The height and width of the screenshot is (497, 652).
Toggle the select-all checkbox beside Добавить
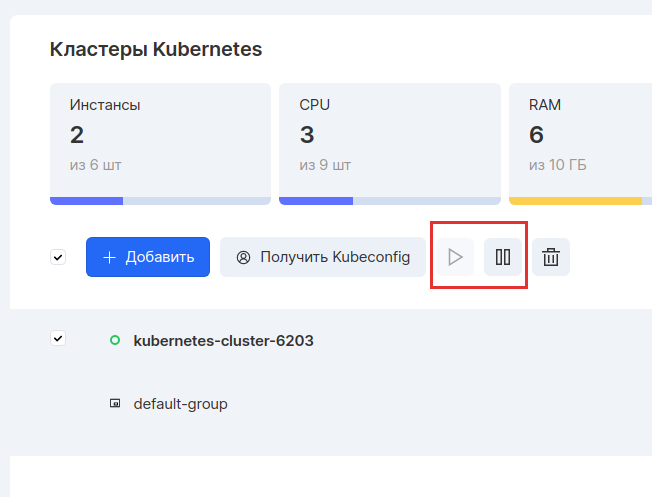click(x=58, y=257)
